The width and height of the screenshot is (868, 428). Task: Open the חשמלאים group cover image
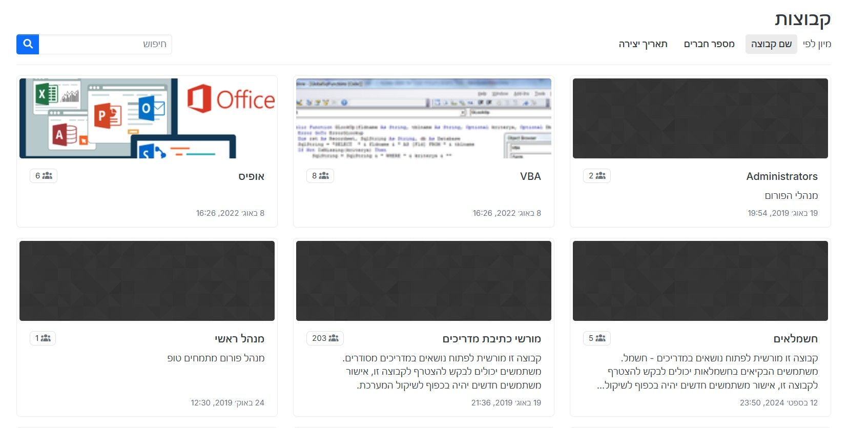(700, 281)
